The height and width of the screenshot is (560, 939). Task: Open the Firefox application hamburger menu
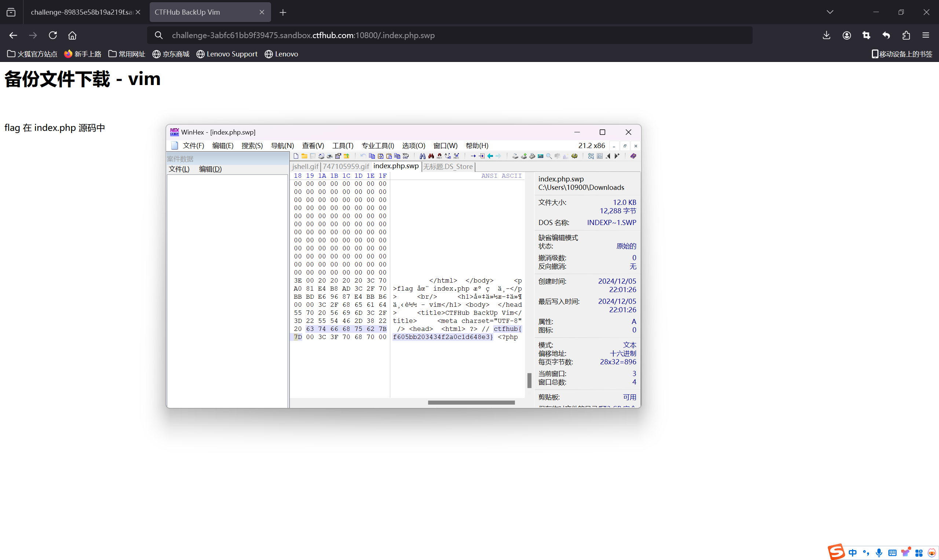[925, 35]
